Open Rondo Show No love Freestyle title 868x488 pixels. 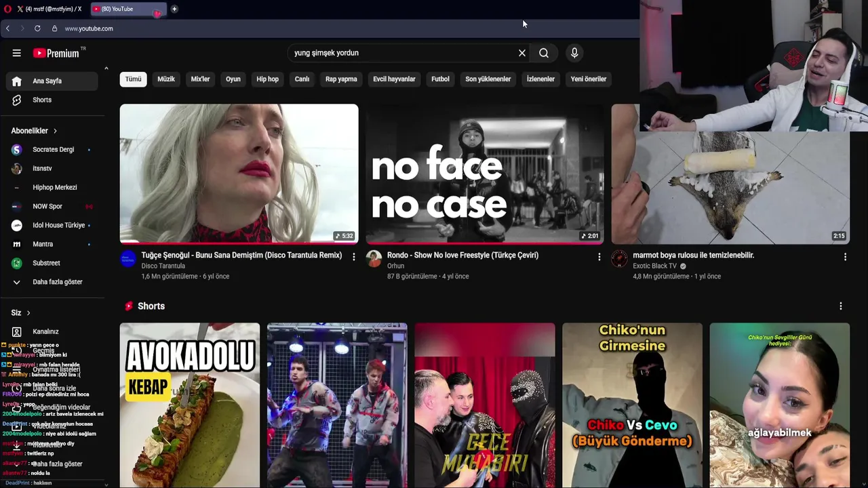click(462, 256)
